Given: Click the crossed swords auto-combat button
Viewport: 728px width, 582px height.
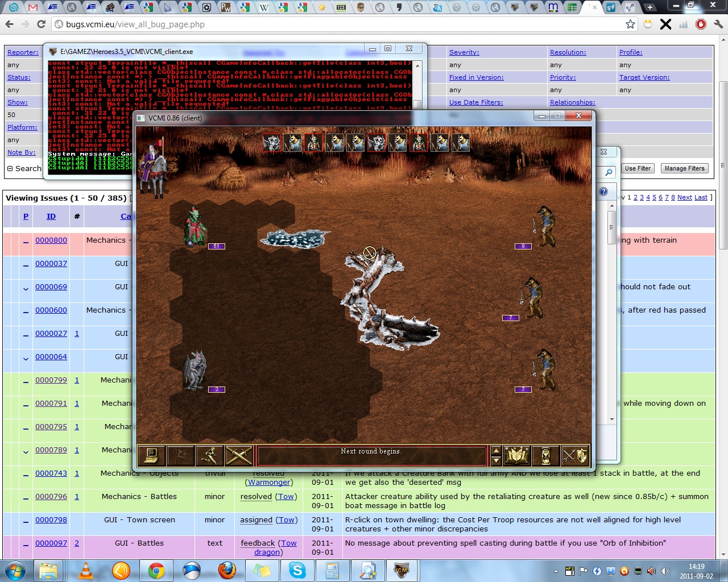Looking at the screenshot, I should click(238, 455).
